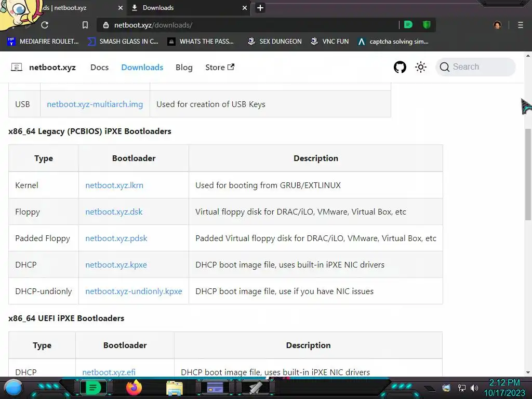The image size is (532, 399).
Task: Close the netboot.xyz tab
Action: [x=121, y=8]
